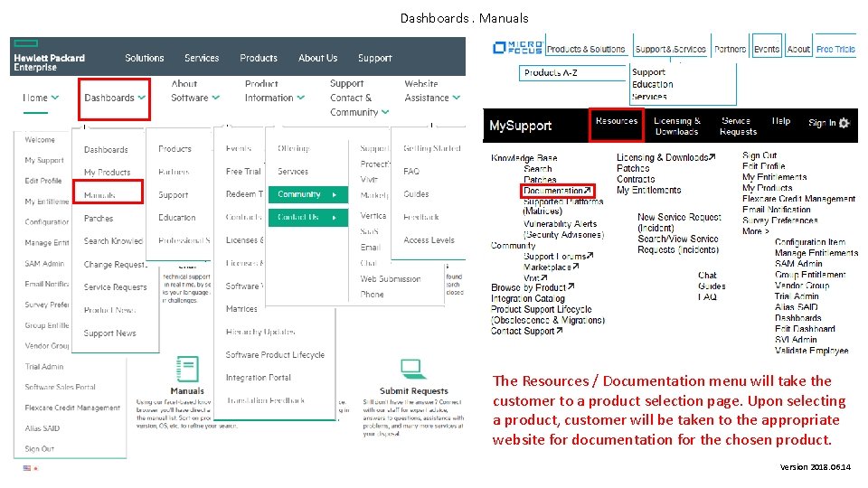Open the Resources tab in MySupport
Image resolution: width=868 pixels, height=488 pixels.
(617, 120)
